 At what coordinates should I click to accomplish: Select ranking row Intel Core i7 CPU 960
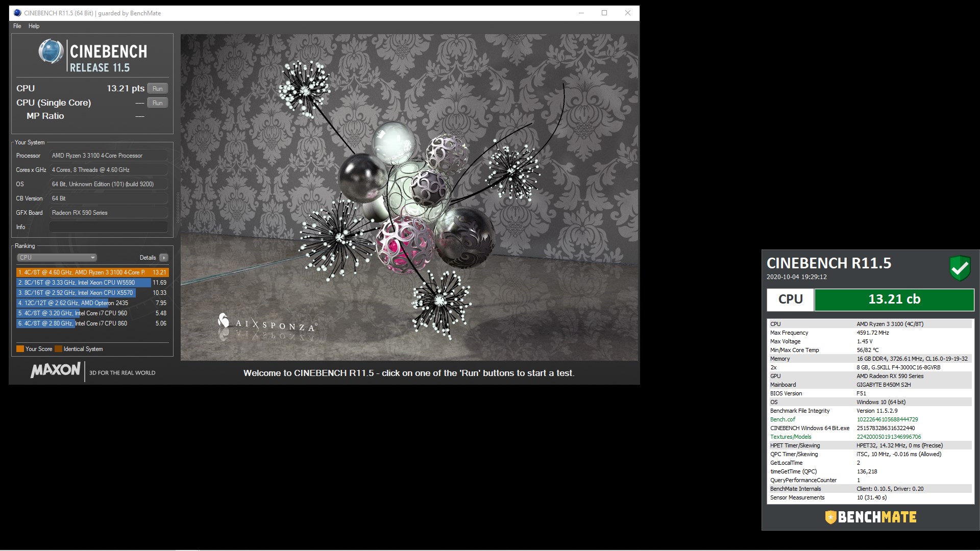(92, 313)
